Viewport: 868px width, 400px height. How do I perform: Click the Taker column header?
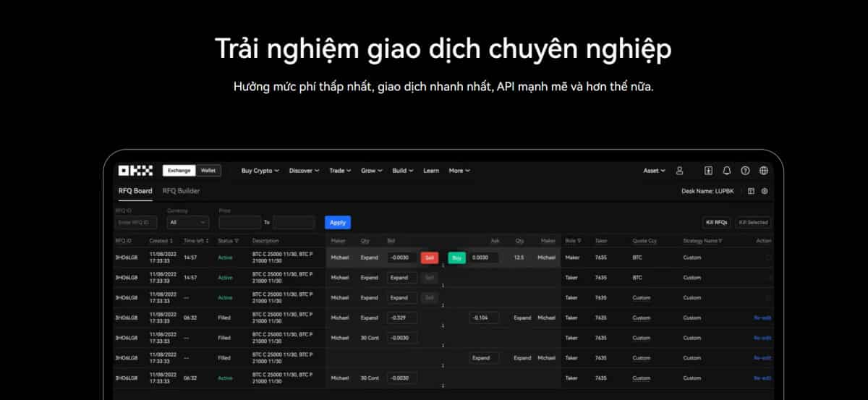pyautogui.click(x=601, y=241)
